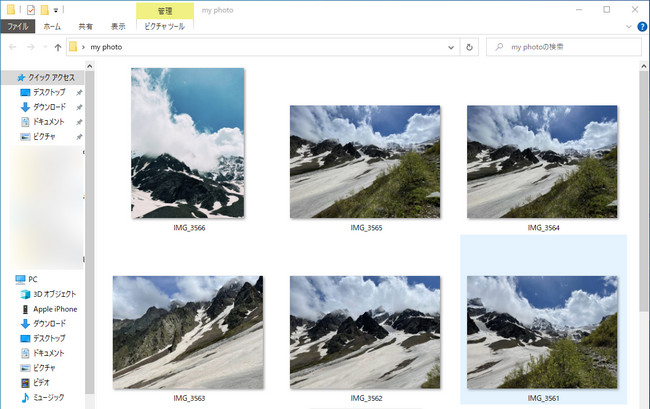Open Apple iPhone in navigation pane

[x=55, y=309]
